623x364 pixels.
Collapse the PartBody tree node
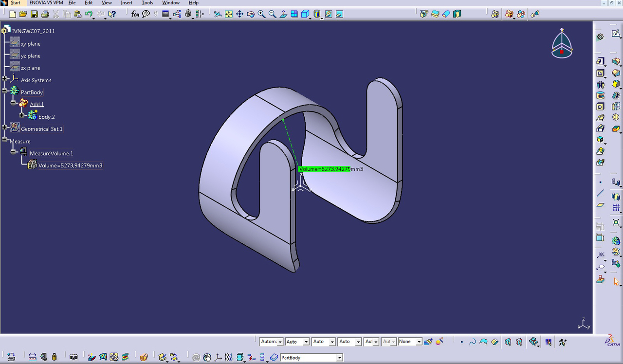[4, 91]
